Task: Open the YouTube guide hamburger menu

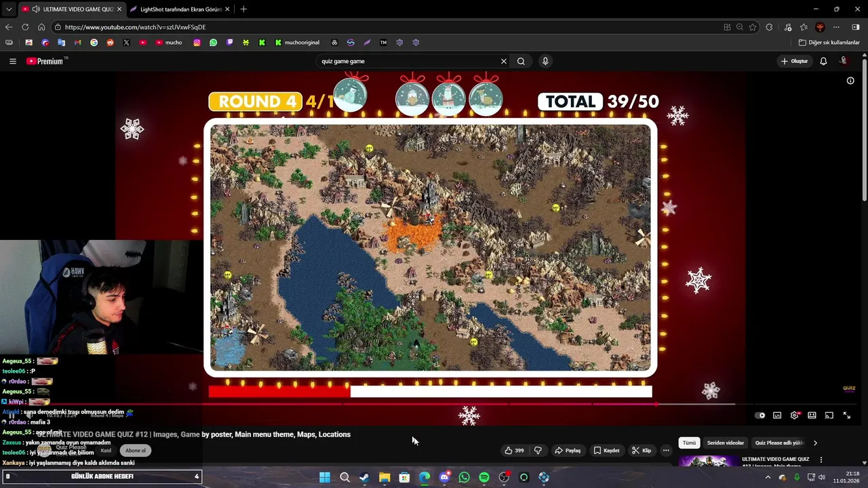Action: 12,61
